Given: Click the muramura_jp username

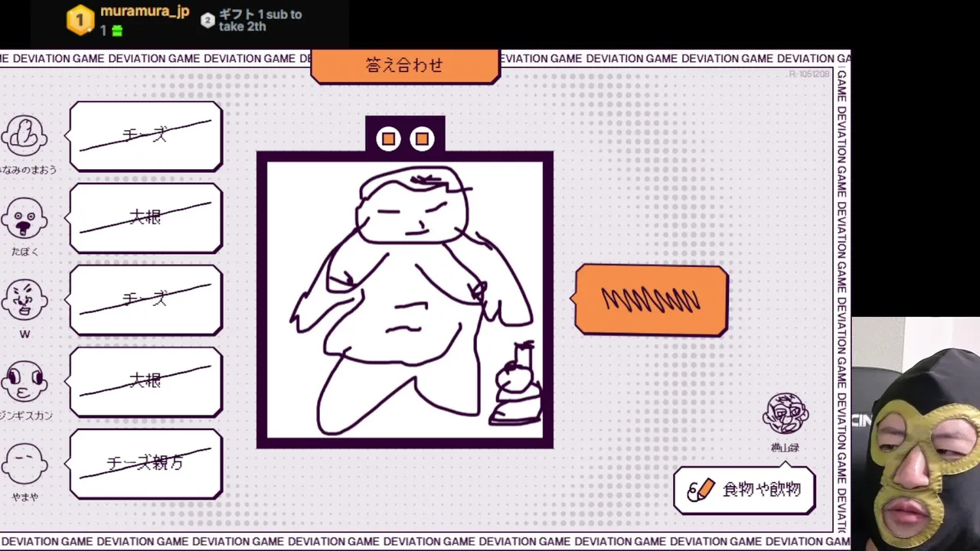Looking at the screenshot, I should point(145,12).
